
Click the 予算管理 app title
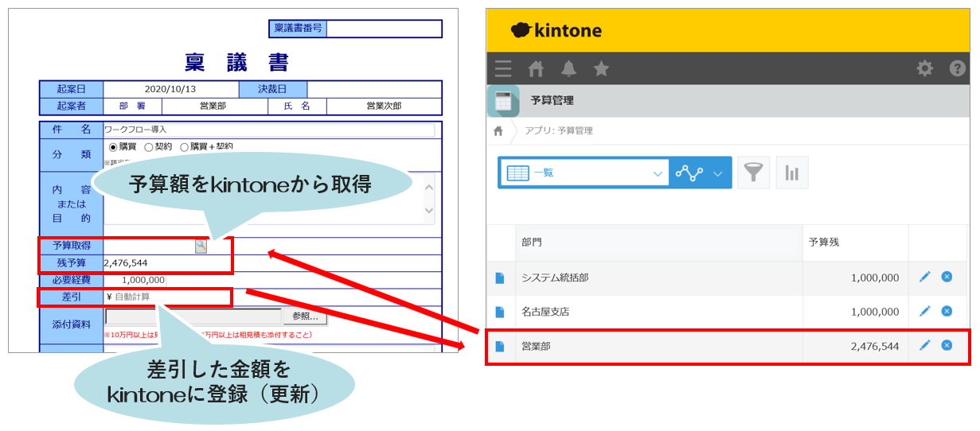click(552, 101)
